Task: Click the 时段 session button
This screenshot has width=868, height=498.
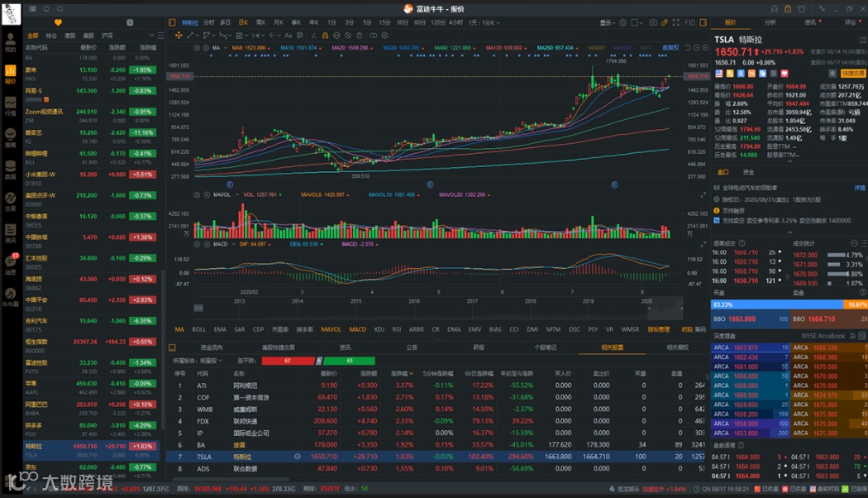Action: 687,329
